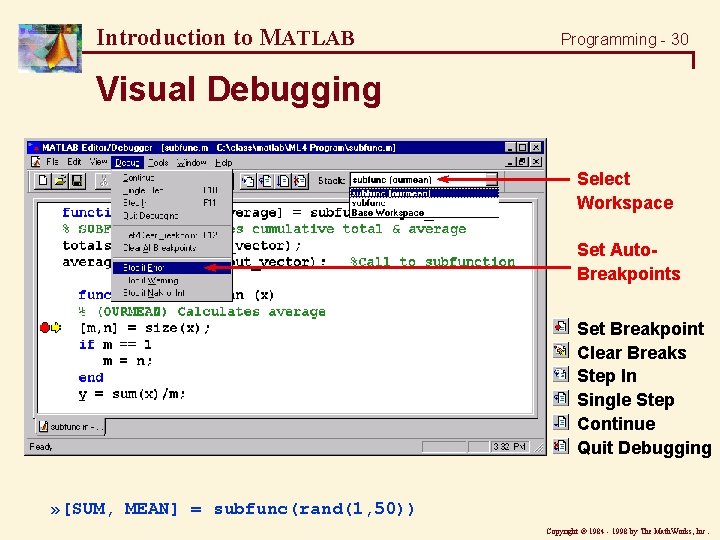This screenshot has height=540, width=720.
Task: Click the Step In icon in the slide legend
Action: (x=561, y=375)
